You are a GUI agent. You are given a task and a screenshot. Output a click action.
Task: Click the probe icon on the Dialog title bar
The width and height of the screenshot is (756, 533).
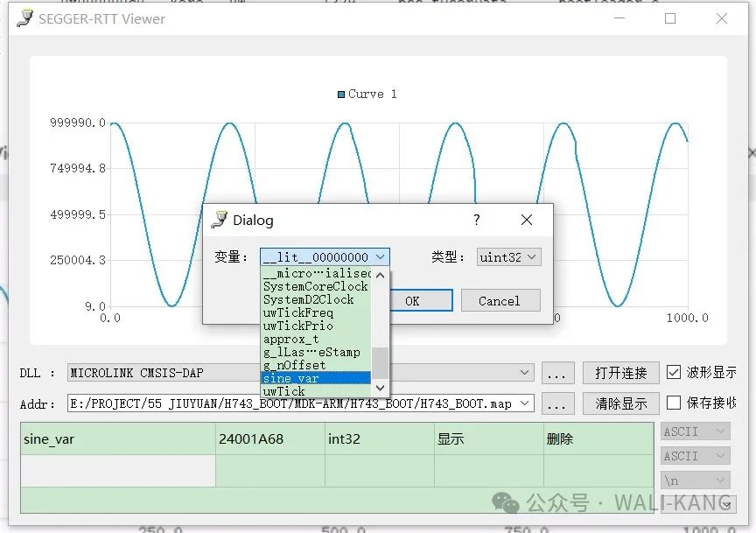click(x=219, y=220)
